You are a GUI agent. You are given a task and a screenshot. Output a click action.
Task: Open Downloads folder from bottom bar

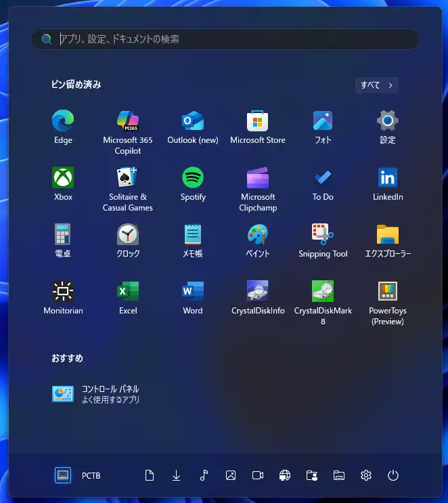tap(176, 475)
